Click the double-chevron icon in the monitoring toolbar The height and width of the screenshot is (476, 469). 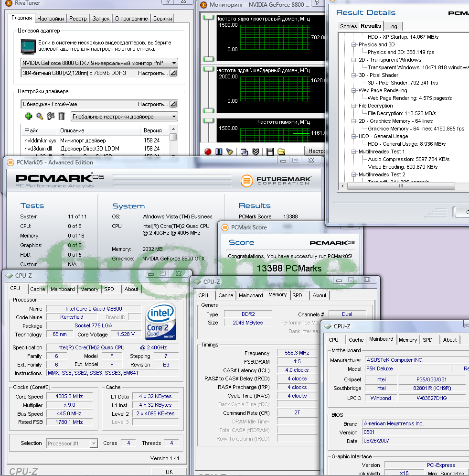(256, 152)
